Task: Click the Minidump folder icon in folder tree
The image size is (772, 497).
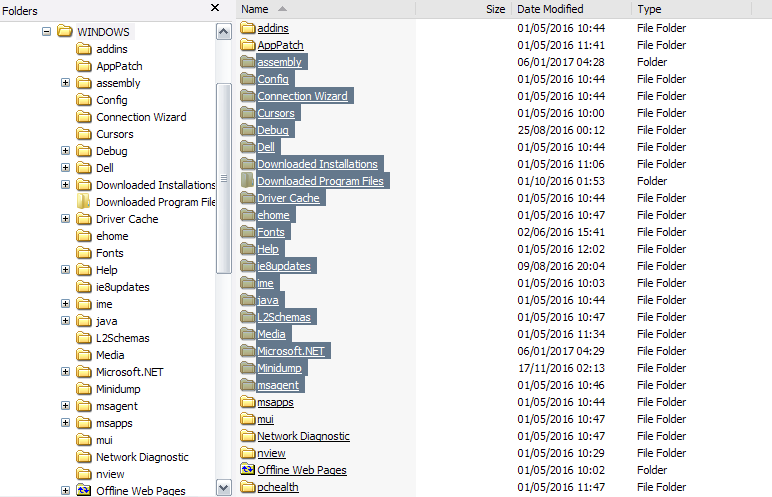Action: pos(84,389)
